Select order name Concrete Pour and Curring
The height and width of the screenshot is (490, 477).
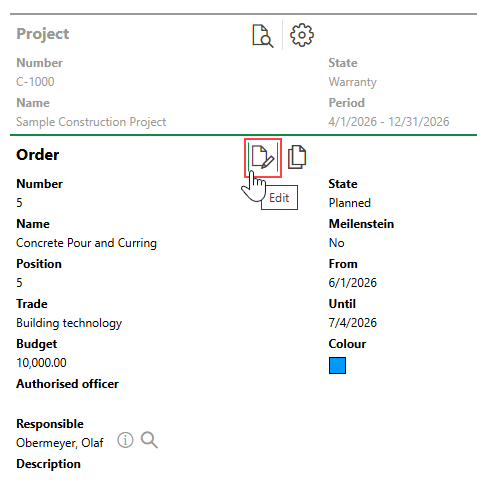pyautogui.click(x=86, y=243)
